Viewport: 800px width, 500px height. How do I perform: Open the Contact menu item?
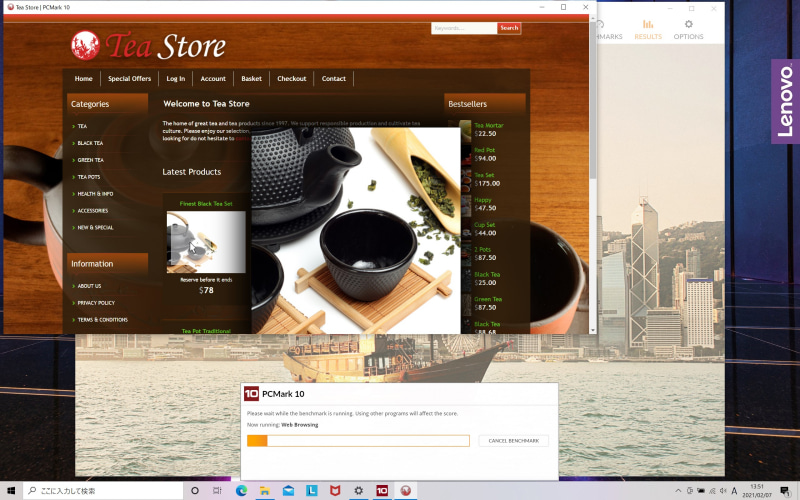coord(334,79)
